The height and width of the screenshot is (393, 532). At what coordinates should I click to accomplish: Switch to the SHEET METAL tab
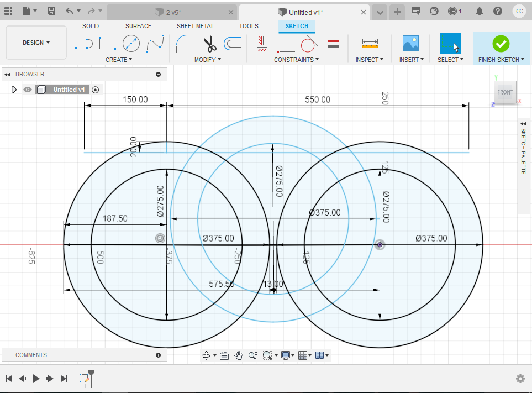196,26
